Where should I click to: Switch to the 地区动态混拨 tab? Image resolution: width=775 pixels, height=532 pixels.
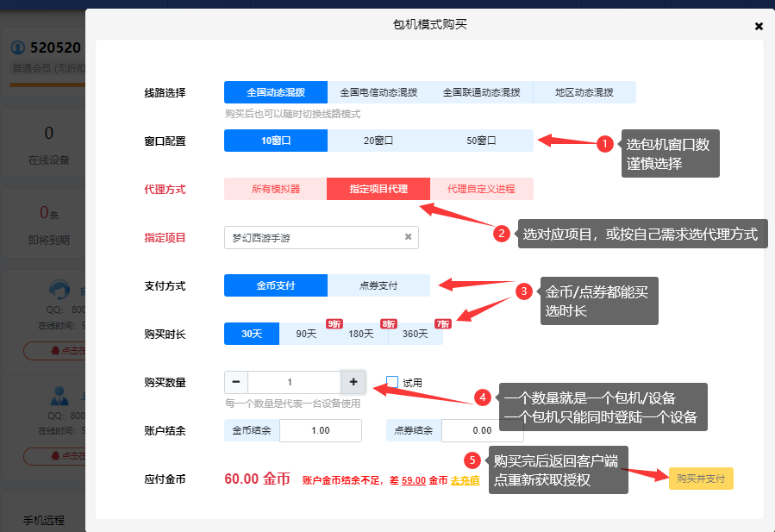coord(584,92)
